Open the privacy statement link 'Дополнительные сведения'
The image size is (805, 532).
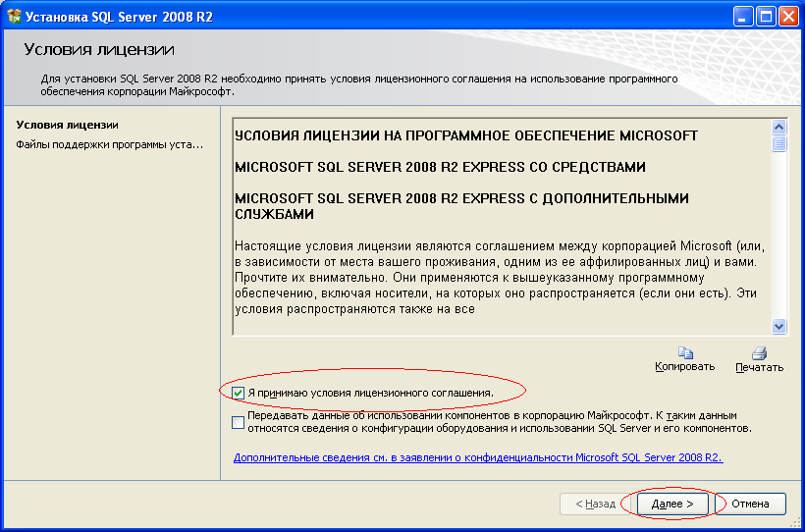pos(478,457)
